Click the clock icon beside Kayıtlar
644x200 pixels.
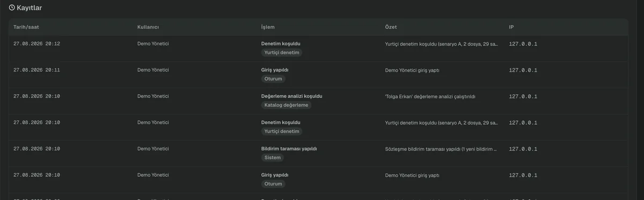pos(11,8)
